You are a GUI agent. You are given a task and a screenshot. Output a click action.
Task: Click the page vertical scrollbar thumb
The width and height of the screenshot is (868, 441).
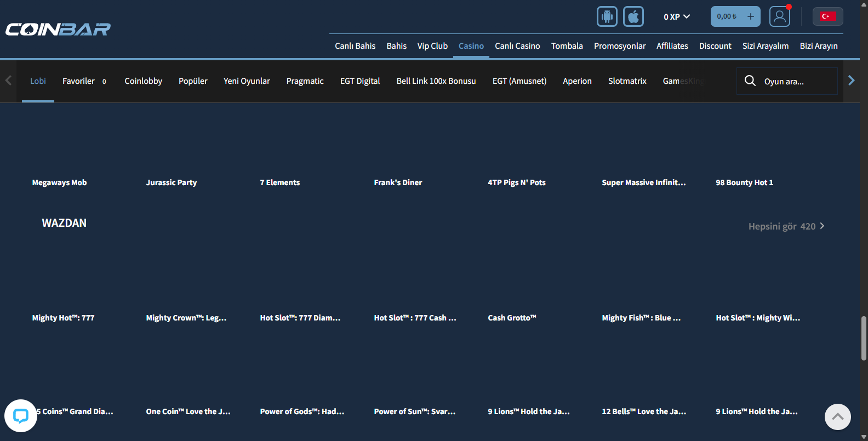pos(864,338)
